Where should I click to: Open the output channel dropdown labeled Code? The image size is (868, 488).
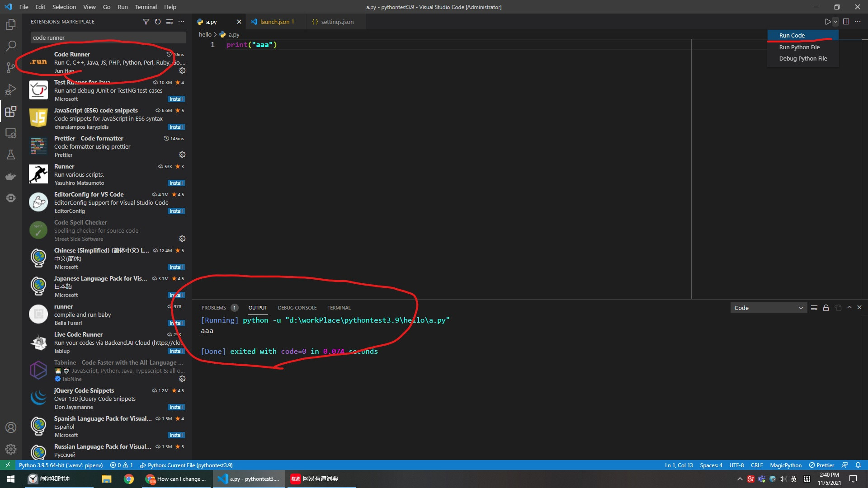click(769, 308)
